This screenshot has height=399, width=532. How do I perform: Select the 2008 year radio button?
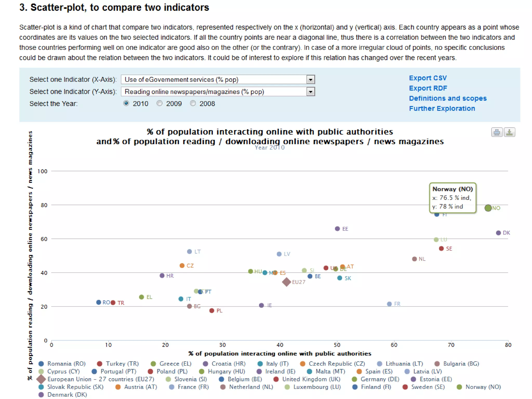(x=193, y=103)
